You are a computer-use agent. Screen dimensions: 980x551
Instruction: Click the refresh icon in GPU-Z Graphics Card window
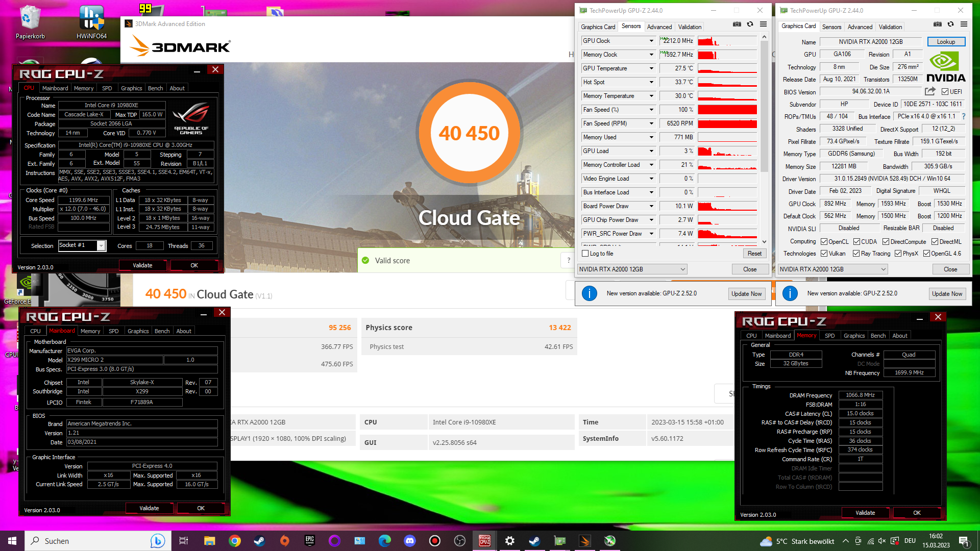[x=950, y=24]
